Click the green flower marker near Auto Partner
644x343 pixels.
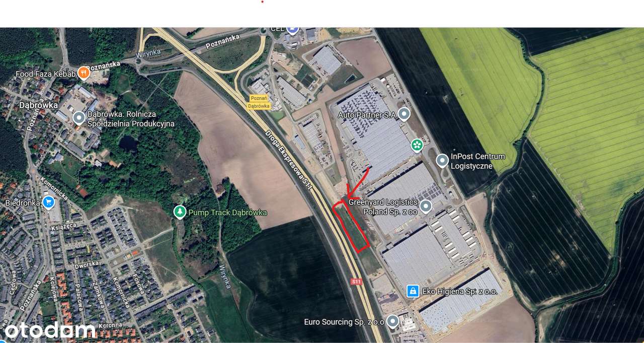click(x=417, y=146)
